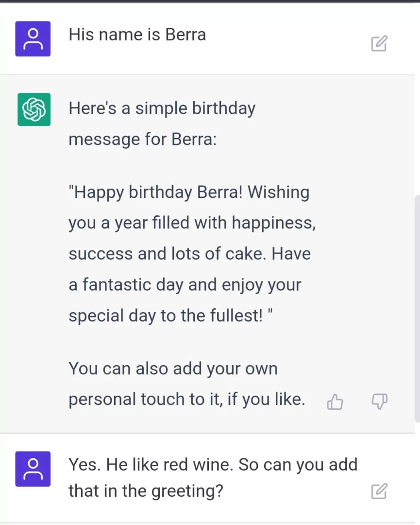This screenshot has height=525, width=420.
Task: Click the line "You can also add your own"
Action: tap(173, 368)
